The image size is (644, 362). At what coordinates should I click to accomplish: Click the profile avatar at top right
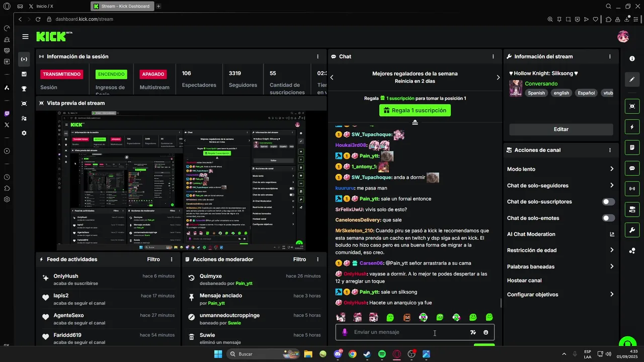coord(623,37)
